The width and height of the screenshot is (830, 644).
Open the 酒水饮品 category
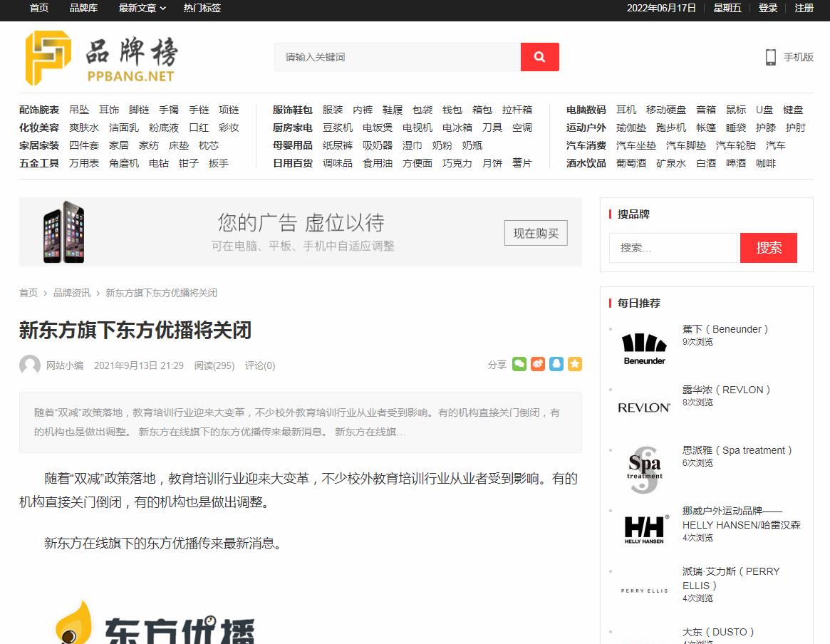click(586, 163)
